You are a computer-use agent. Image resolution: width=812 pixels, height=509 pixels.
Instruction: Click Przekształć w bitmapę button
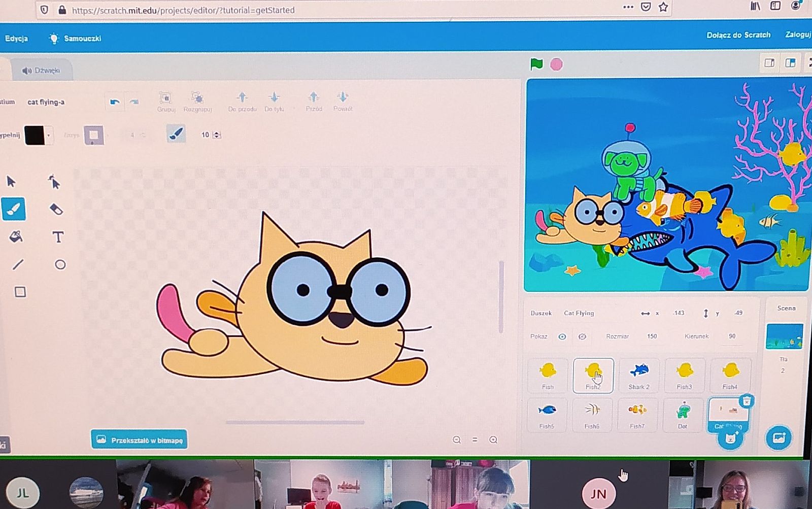[139, 439]
